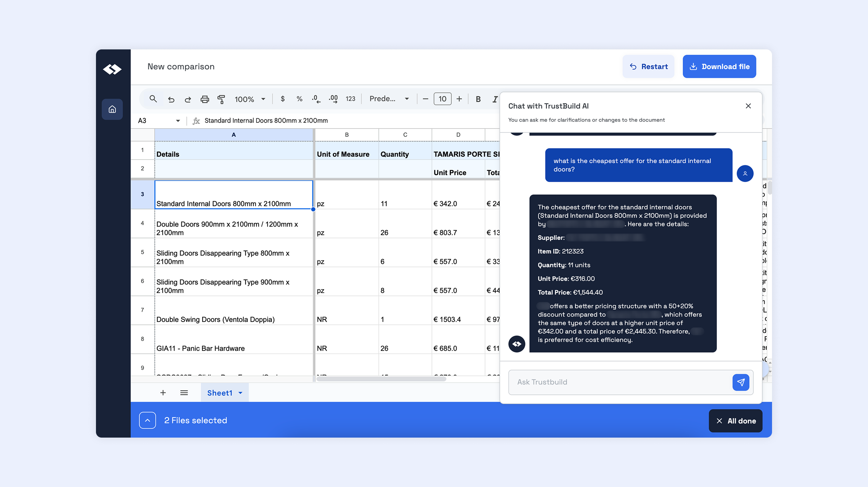Increase font size with plus button

click(x=459, y=99)
